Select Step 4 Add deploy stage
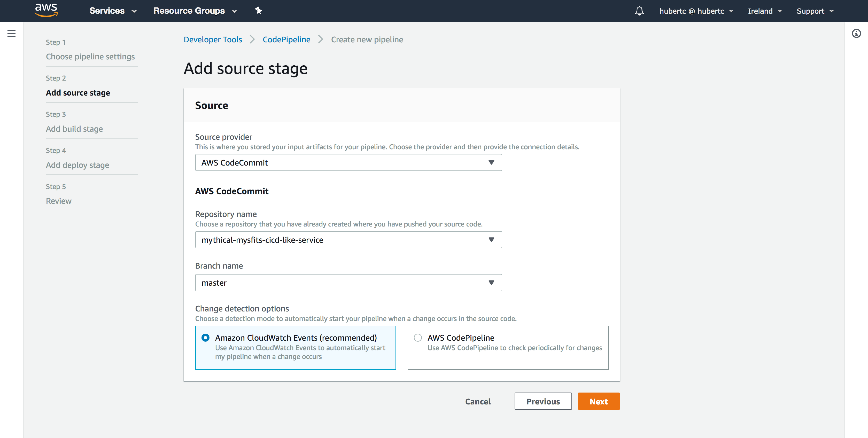Viewport: 868px width, 438px height. (78, 165)
